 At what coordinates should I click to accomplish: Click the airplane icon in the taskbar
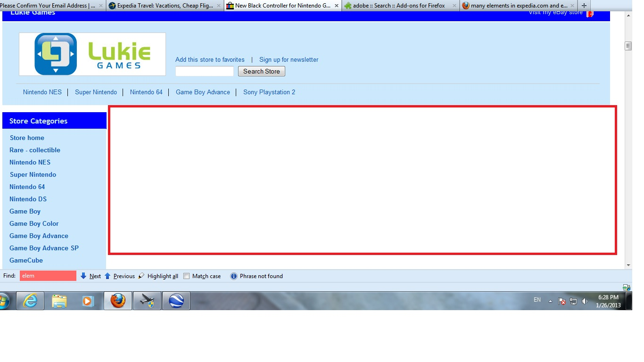(x=147, y=301)
